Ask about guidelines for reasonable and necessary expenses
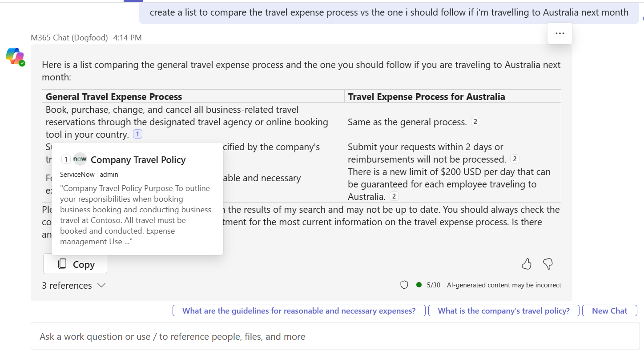644x354 pixels. 299,310
